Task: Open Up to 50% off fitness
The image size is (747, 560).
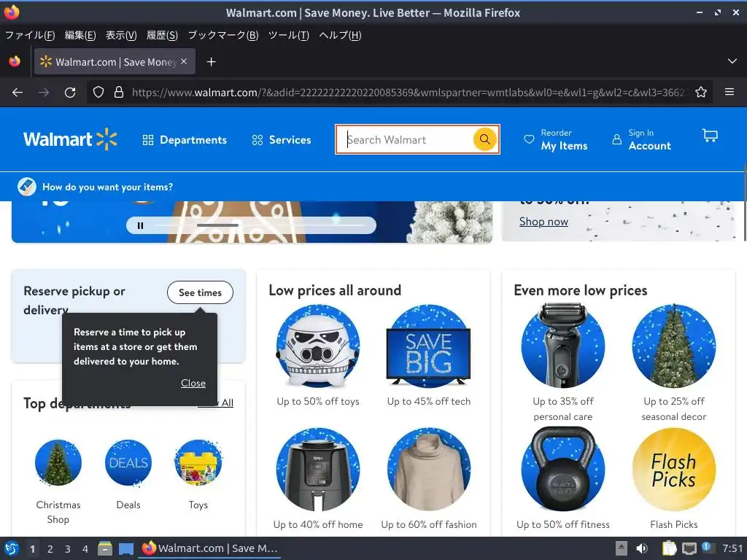Action: [563, 479]
